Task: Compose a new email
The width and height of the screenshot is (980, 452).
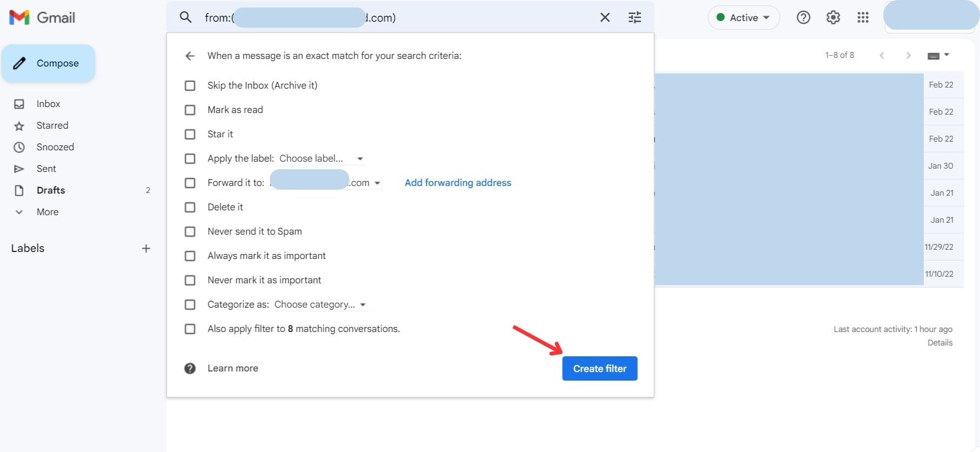Action: coord(48,63)
